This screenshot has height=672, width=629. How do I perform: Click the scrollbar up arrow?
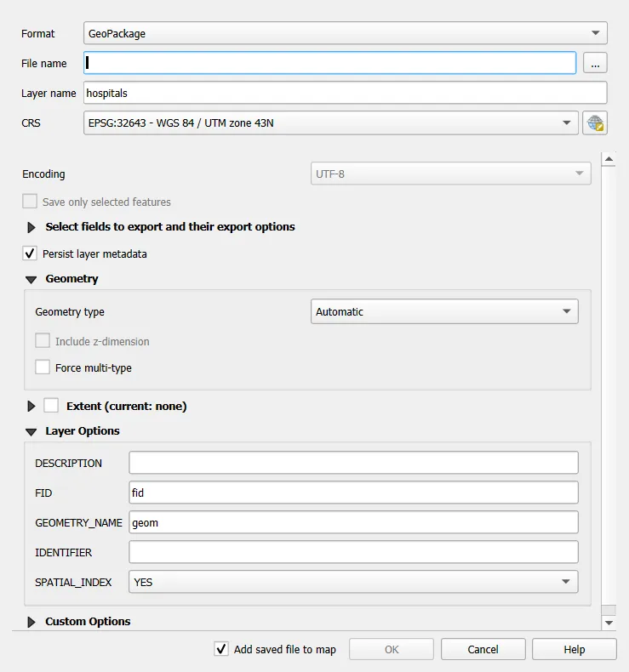click(609, 159)
